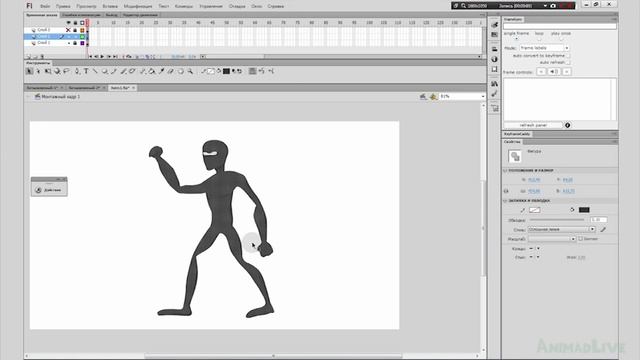Switch to the Редактор движения tab
The height and width of the screenshot is (360, 640).
pyautogui.click(x=140, y=15)
